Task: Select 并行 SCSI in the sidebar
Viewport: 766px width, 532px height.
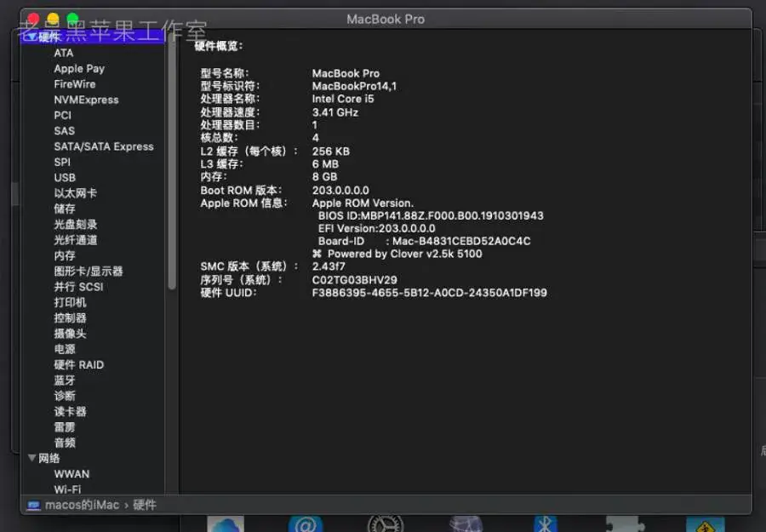Action: 78,287
